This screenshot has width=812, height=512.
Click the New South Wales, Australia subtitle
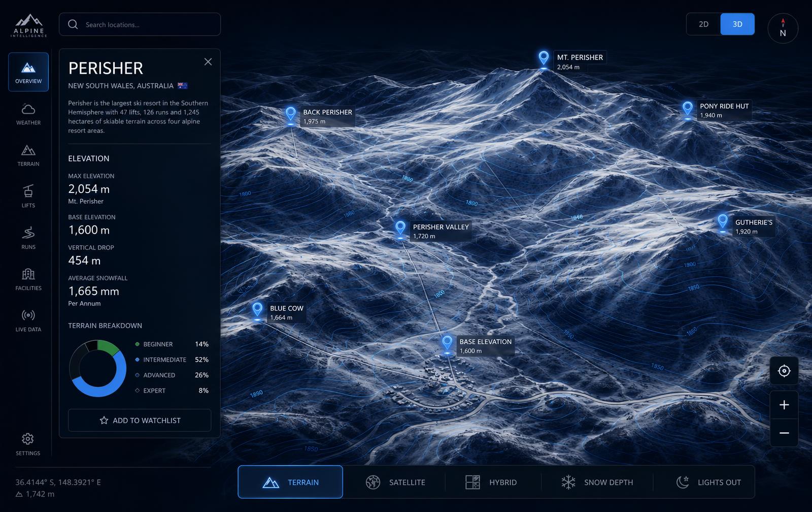point(121,86)
